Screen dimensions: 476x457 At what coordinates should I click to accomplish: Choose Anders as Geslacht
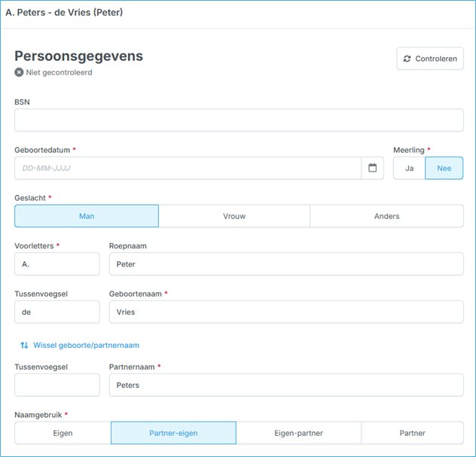point(386,216)
